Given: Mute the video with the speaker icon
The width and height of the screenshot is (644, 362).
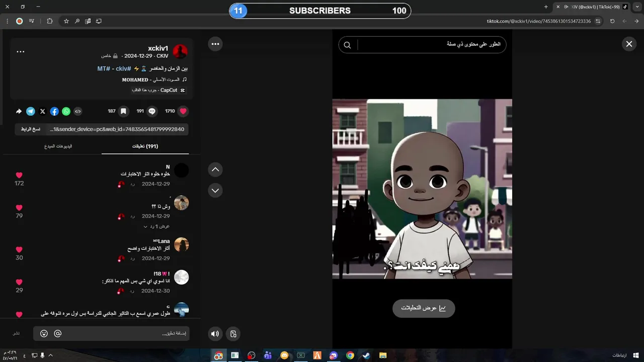Looking at the screenshot, I should (215, 333).
